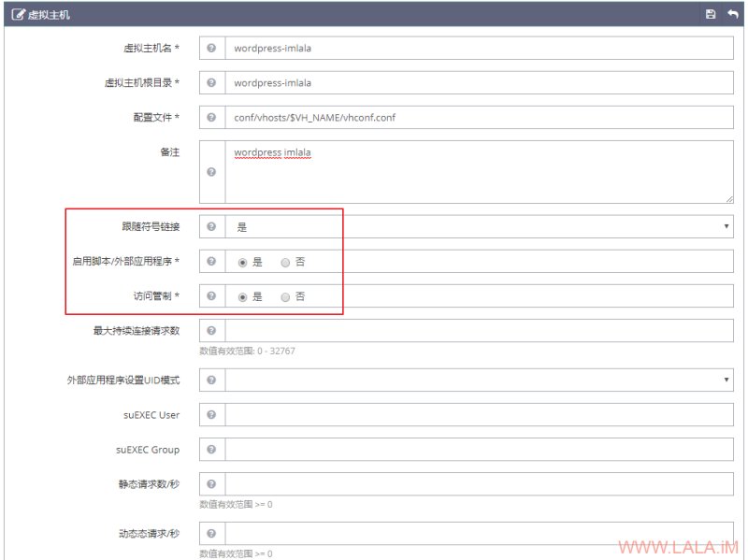Select 否 for 启用脚本/外部应用程序
The height and width of the screenshot is (560, 748).
pyautogui.click(x=285, y=263)
